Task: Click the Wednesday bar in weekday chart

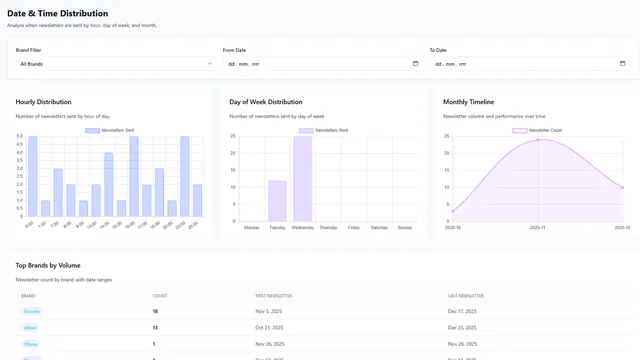Action: pyautogui.click(x=303, y=179)
